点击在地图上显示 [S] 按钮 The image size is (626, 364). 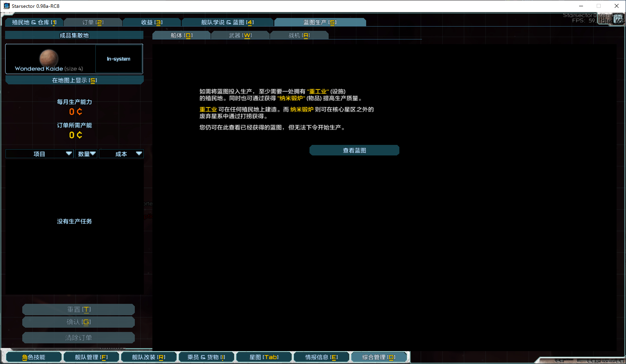coord(74,80)
